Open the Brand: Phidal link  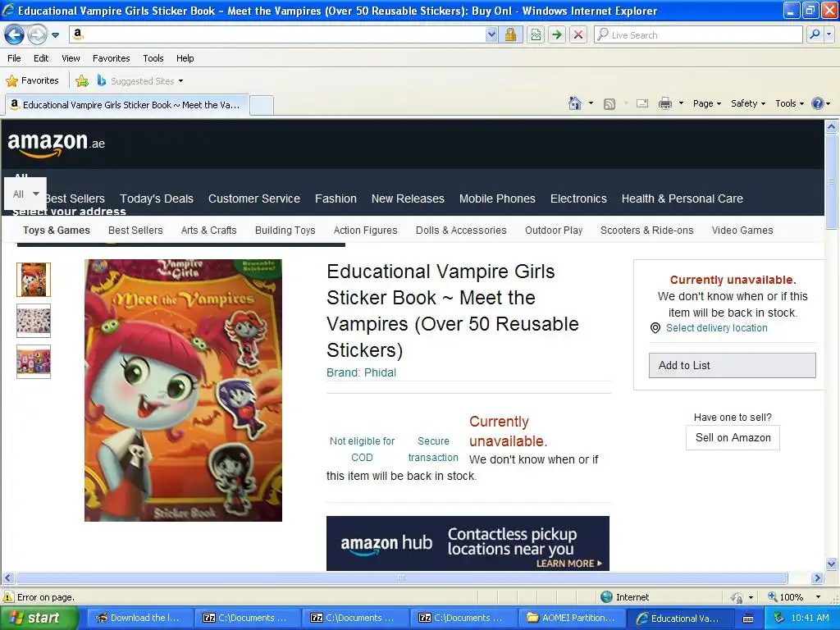(x=361, y=373)
